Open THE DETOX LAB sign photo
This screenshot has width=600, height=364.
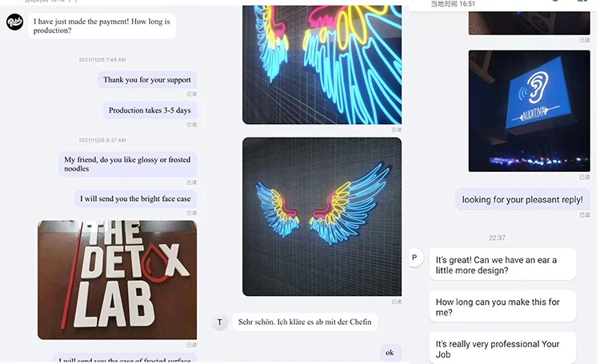tap(117, 280)
